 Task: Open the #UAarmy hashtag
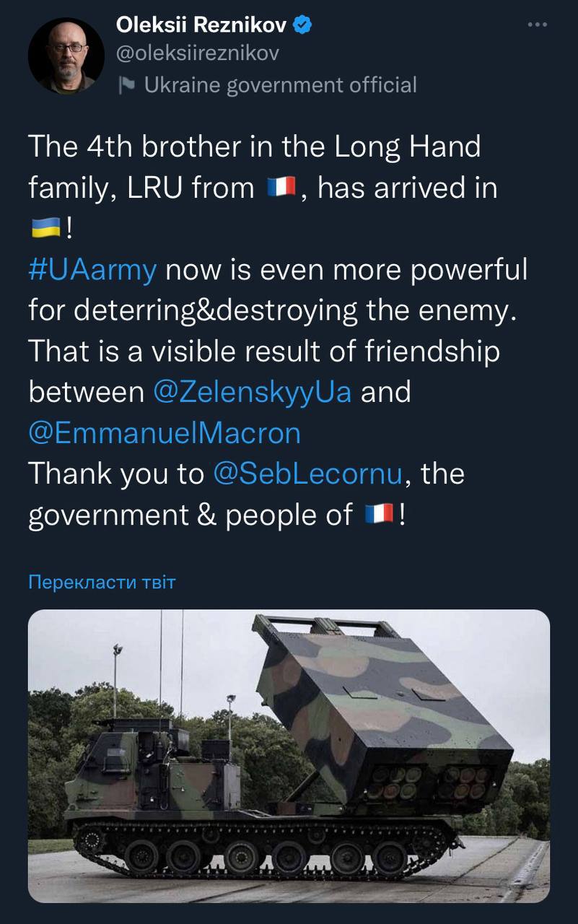coord(92,270)
